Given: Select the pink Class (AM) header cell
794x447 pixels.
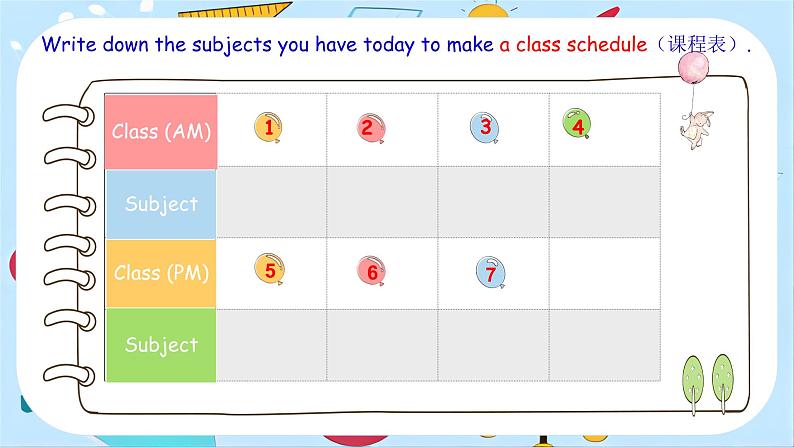Looking at the screenshot, I should coord(161,131).
